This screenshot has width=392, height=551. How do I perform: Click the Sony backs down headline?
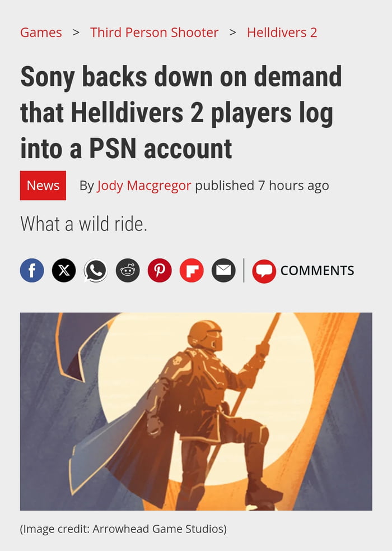tap(181, 113)
